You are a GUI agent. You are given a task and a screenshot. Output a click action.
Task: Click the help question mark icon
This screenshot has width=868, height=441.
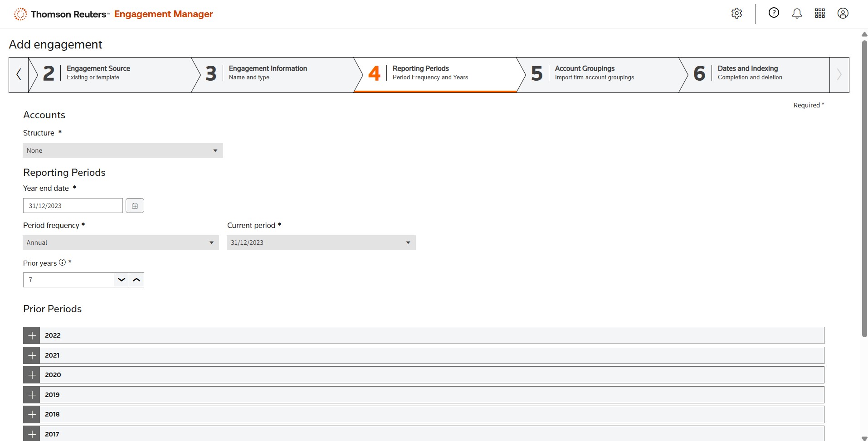pos(774,13)
